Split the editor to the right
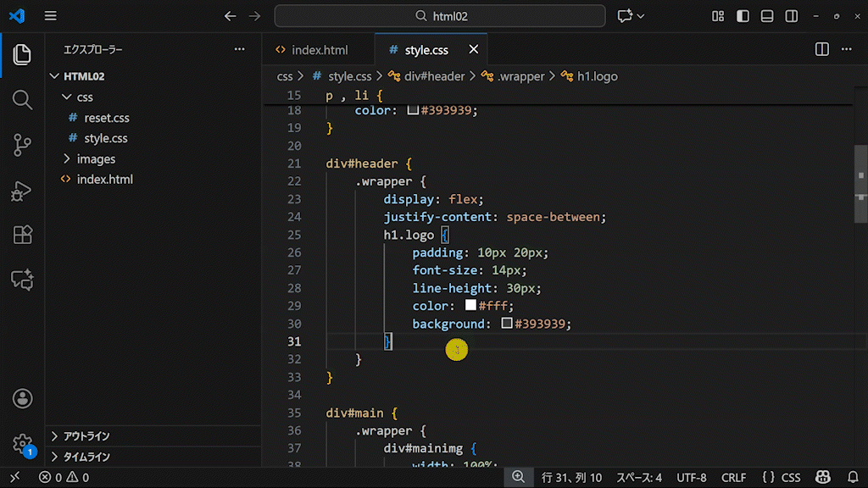This screenshot has width=868, height=488. 821,50
